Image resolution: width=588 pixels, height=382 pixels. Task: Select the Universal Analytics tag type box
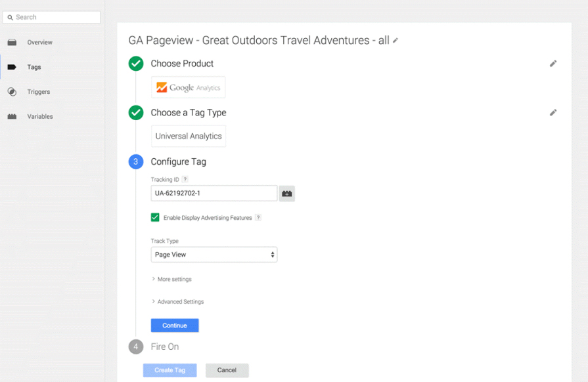pos(189,137)
